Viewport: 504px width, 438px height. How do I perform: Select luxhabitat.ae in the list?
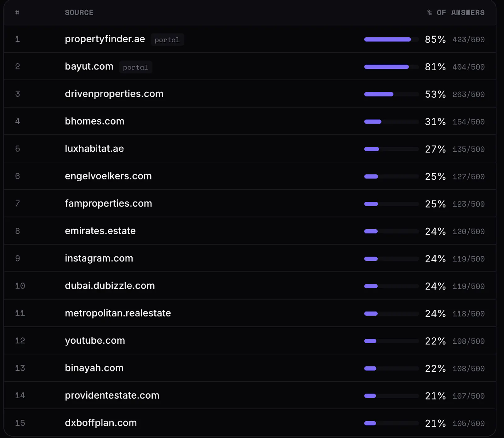coord(94,149)
